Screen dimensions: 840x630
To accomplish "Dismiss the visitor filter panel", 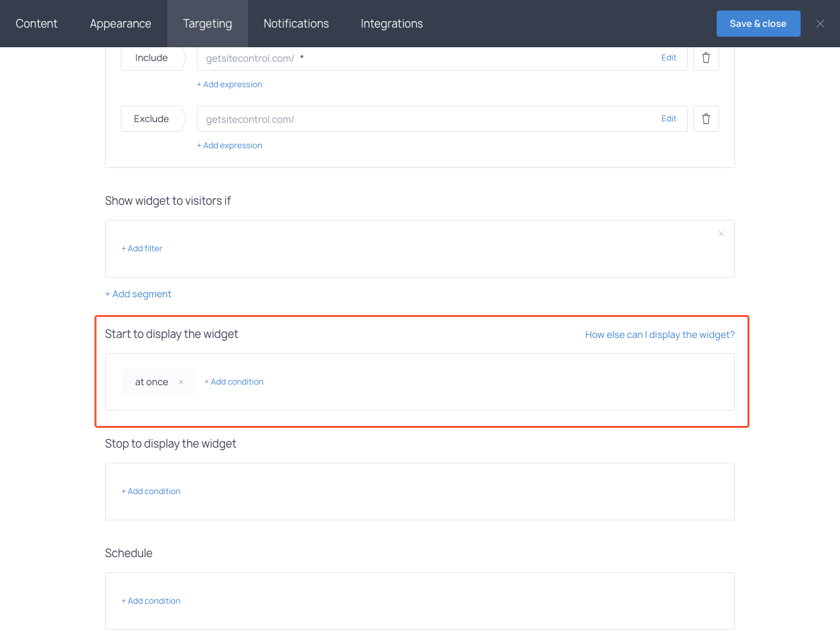I will [x=721, y=233].
